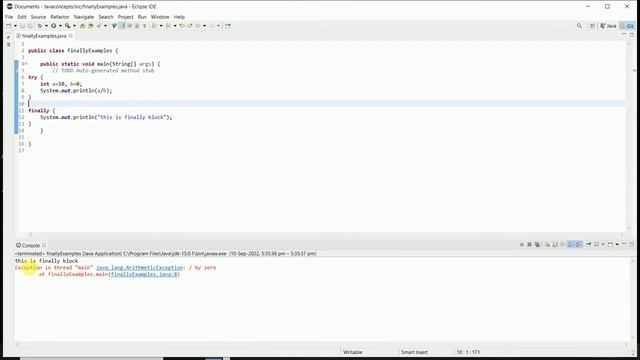Click the console Terminate icon

(x=522, y=244)
